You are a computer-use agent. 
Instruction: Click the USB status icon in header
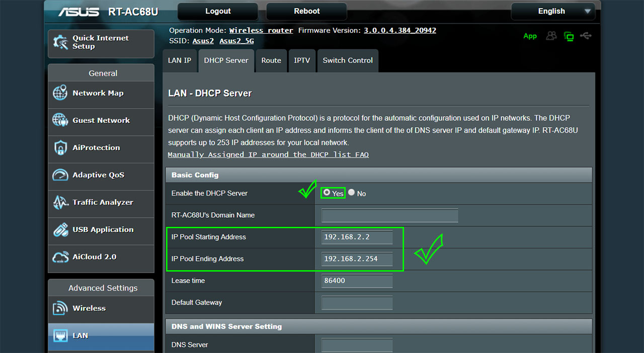click(586, 36)
